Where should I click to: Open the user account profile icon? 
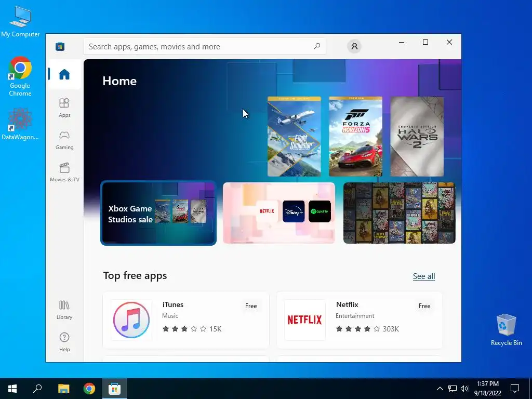pyautogui.click(x=354, y=46)
